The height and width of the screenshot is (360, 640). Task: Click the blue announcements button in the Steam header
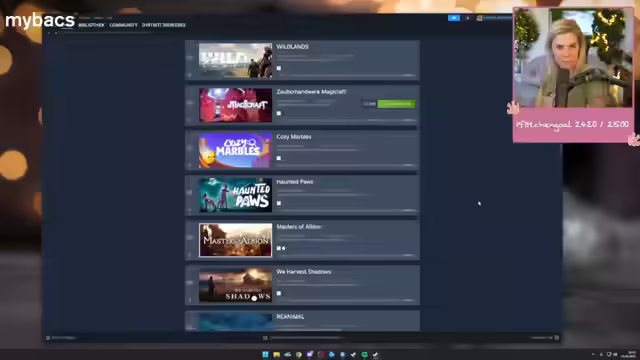[454, 18]
